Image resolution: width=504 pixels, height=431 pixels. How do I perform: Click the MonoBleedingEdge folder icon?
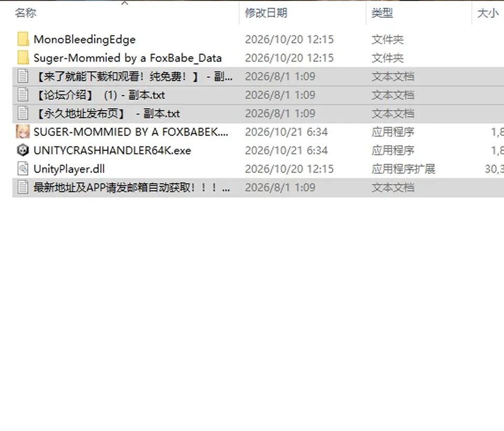(x=23, y=39)
